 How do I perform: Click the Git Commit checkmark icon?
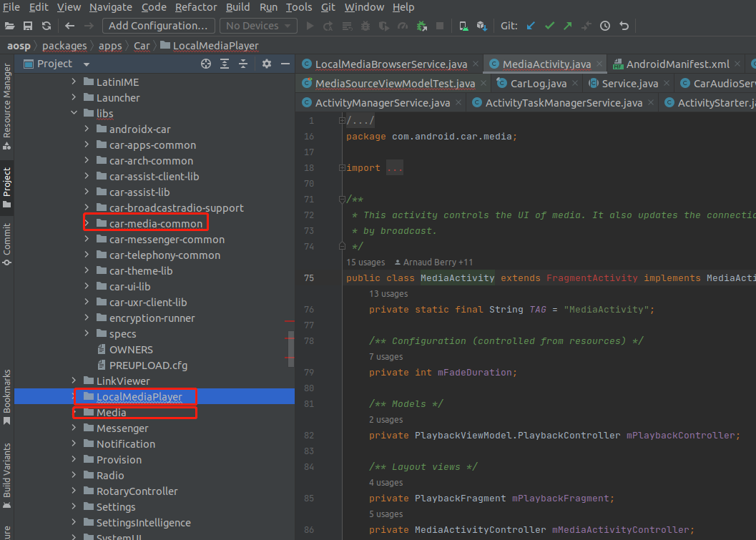click(x=549, y=26)
